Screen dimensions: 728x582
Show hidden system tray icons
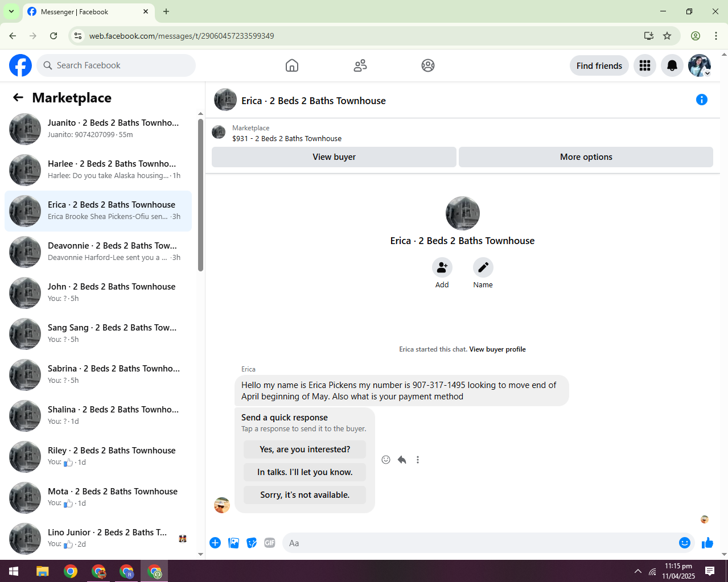click(638, 571)
